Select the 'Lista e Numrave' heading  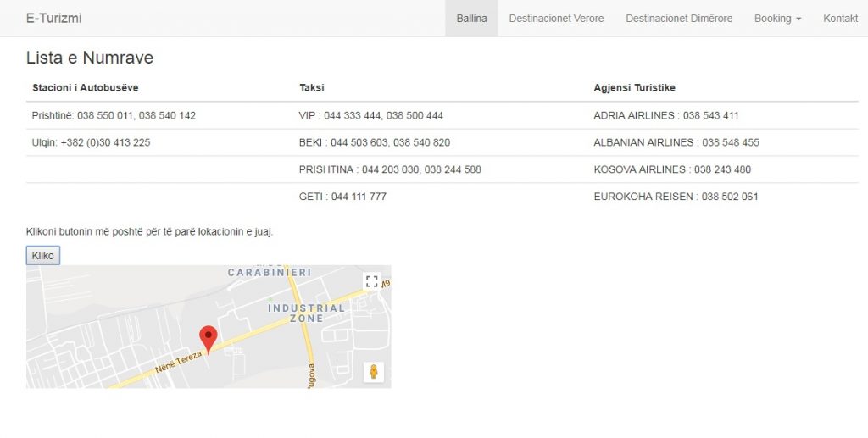(90, 58)
